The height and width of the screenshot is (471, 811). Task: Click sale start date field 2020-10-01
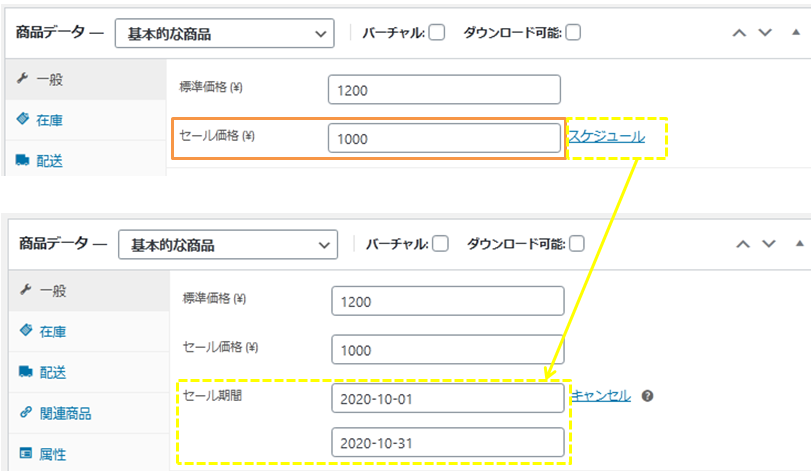coord(448,398)
